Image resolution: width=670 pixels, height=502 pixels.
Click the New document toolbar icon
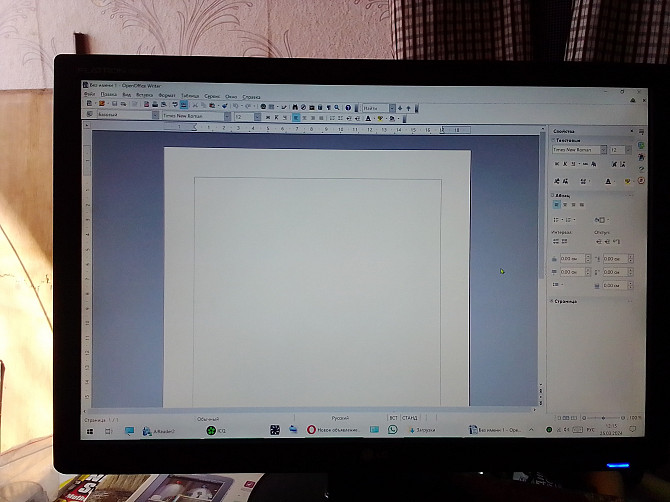89,104
